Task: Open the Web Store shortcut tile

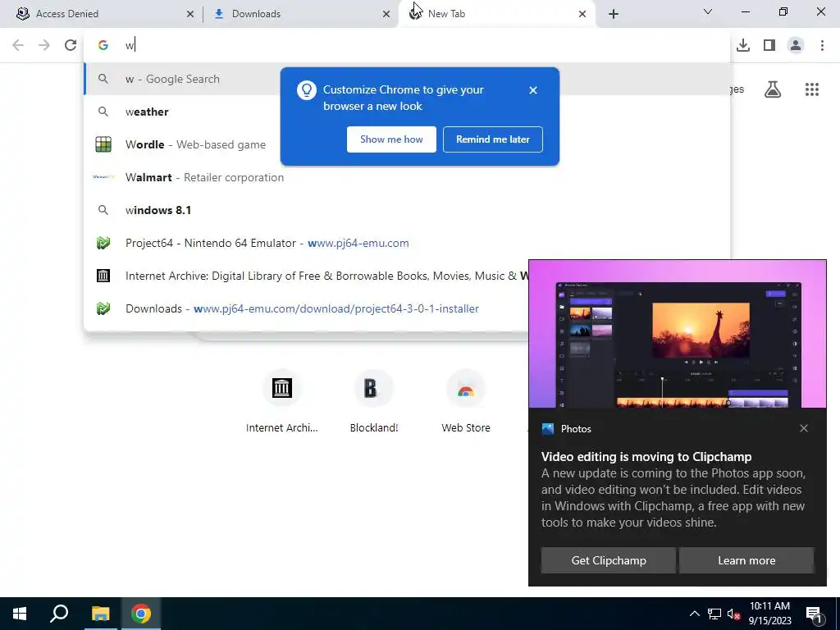Action: tap(466, 402)
